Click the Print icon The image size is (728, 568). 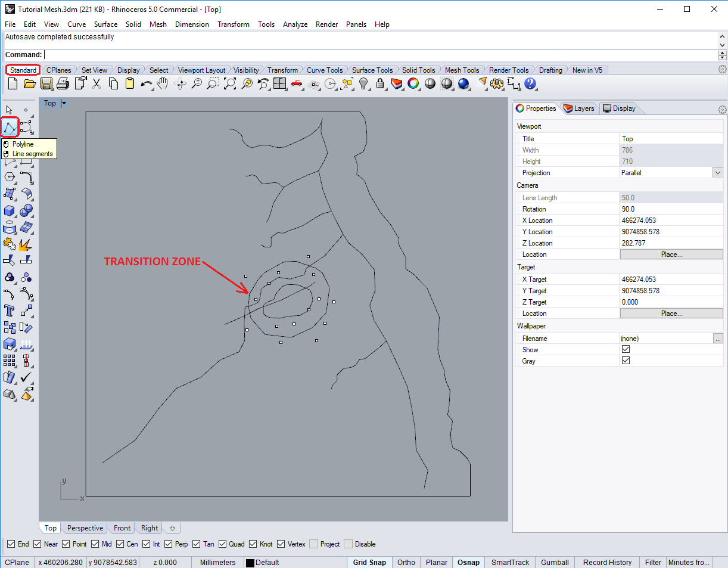click(x=63, y=84)
